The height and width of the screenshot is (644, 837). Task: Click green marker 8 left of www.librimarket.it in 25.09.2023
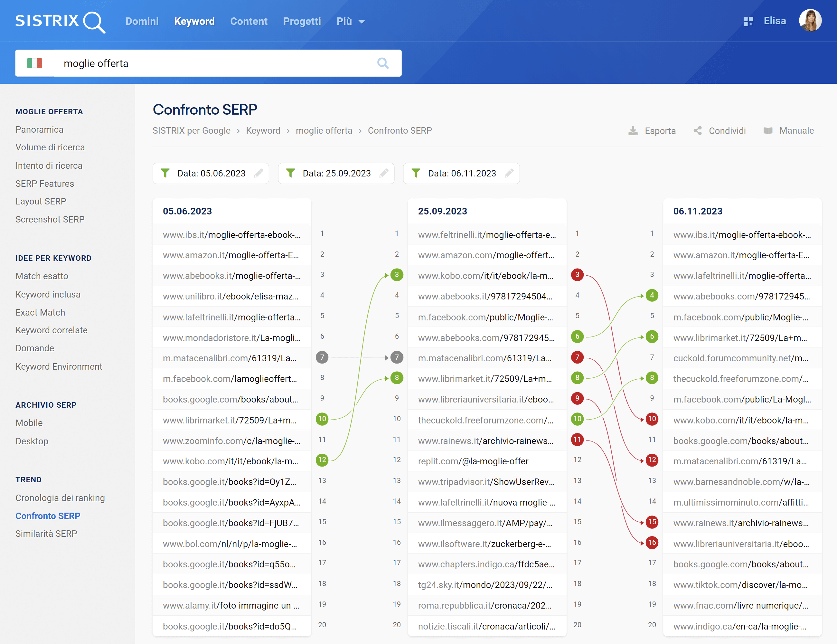[397, 378]
